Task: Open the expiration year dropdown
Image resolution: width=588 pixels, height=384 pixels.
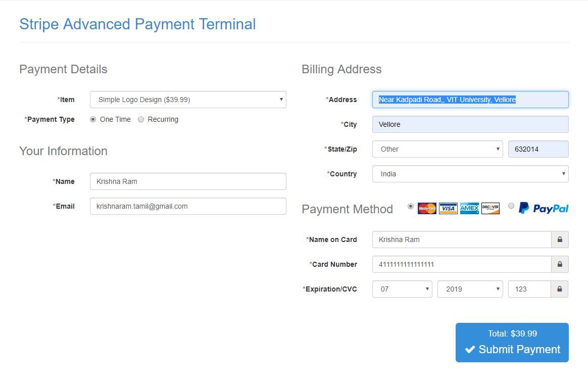Action: coord(470,289)
